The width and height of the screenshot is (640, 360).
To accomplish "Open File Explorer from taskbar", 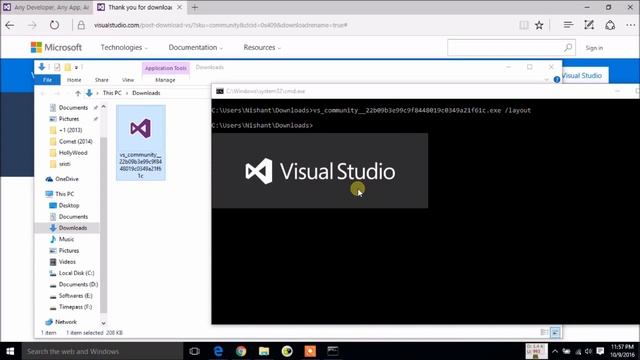I will tap(264, 351).
